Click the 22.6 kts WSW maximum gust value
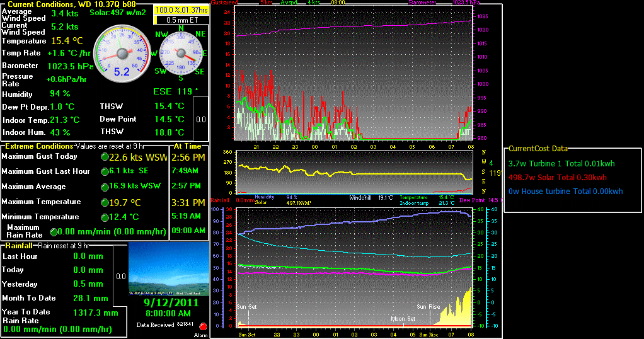The width and height of the screenshot is (644, 339). [x=139, y=158]
